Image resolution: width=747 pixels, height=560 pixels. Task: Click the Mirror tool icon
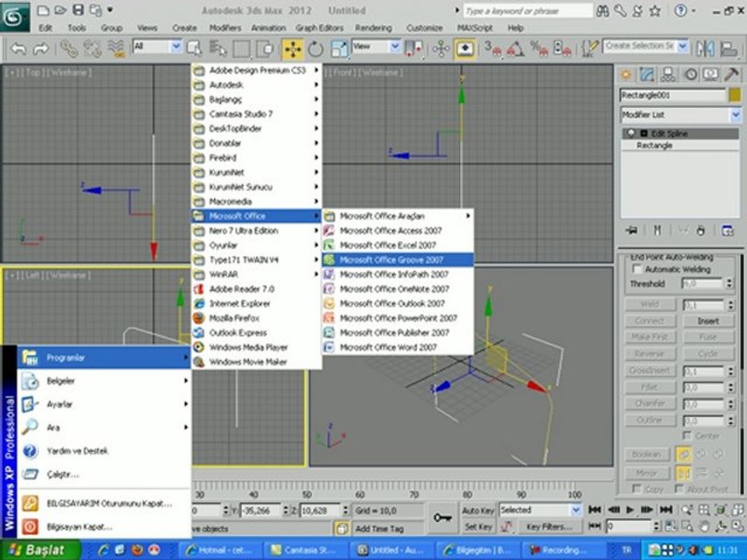(x=706, y=48)
